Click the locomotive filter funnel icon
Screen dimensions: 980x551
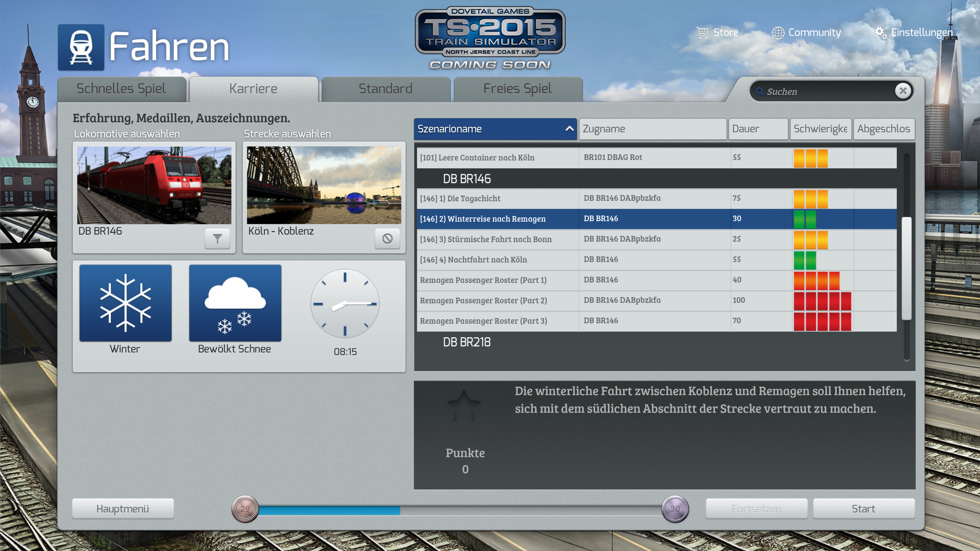(217, 239)
